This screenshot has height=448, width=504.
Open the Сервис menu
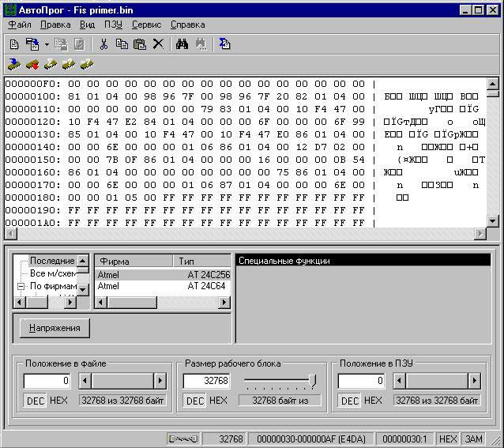(146, 24)
